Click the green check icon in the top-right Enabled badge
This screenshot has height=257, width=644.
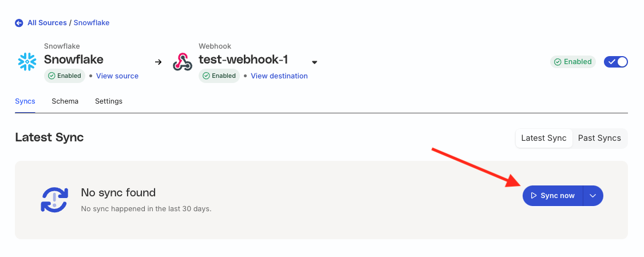[558, 62]
